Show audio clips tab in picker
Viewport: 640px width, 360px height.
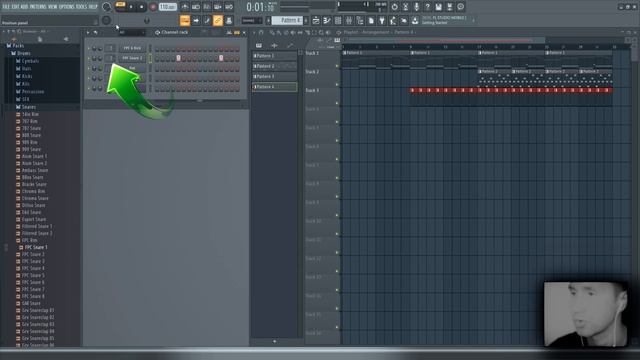click(274, 45)
